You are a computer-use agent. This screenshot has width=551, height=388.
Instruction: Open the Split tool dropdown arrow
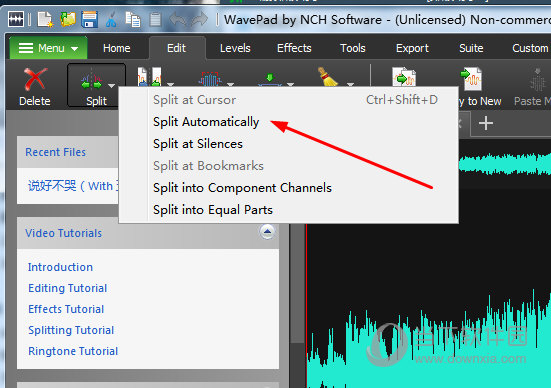click(111, 85)
